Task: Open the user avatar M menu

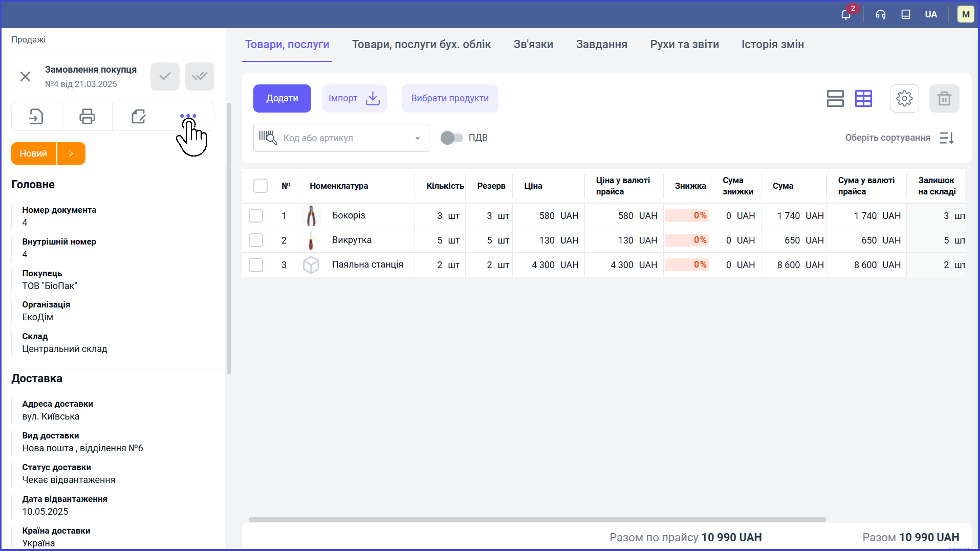Action: point(966,14)
